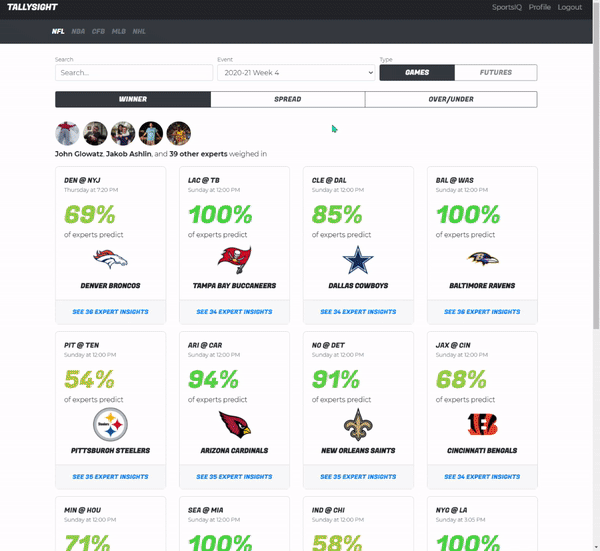See 34 expert insights for CLE @ DAL
Screen dimensions: 600x551
pyautogui.click(x=358, y=312)
